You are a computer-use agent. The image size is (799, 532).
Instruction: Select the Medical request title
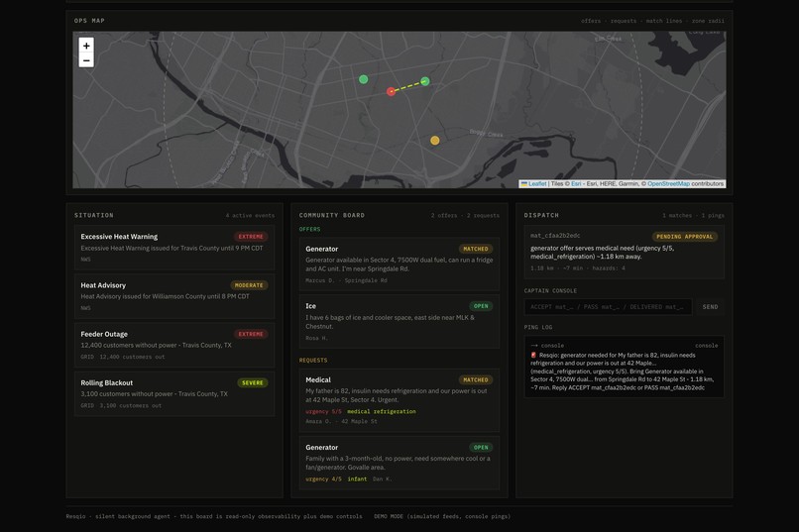[x=318, y=379]
